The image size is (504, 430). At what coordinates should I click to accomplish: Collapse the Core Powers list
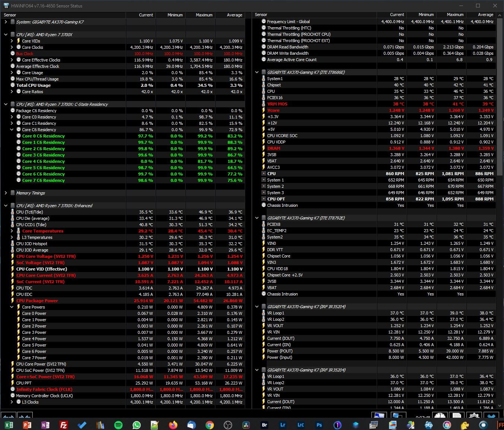point(12,307)
